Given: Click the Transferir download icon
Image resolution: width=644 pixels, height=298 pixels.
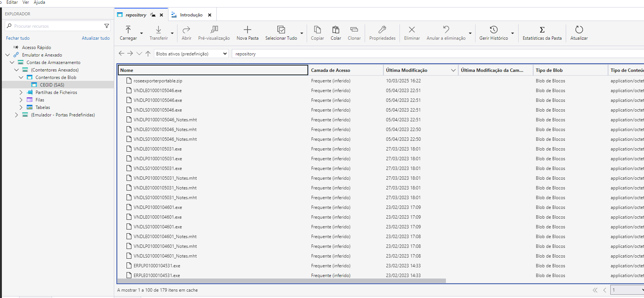Looking at the screenshot, I should pyautogui.click(x=158, y=30).
